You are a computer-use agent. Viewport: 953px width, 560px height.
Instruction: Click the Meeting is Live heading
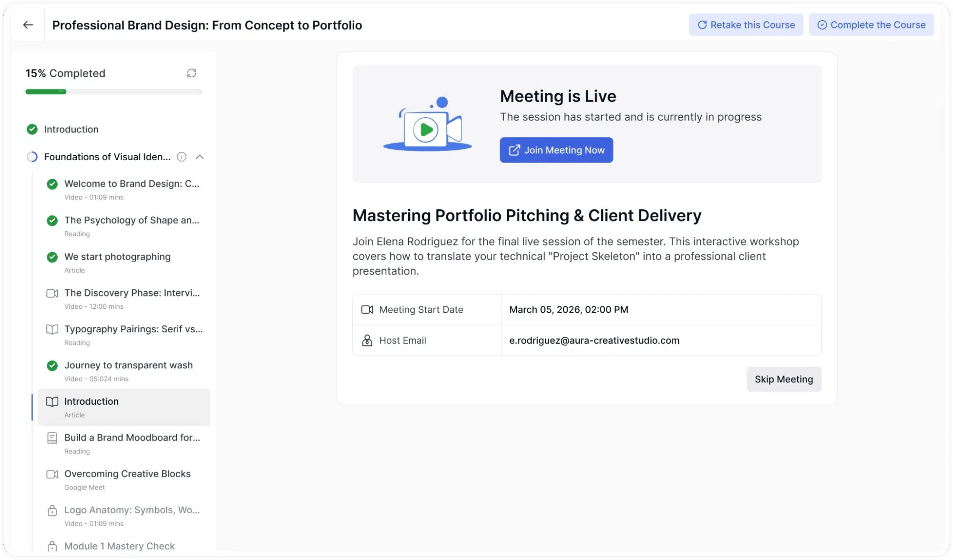[x=558, y=96]
